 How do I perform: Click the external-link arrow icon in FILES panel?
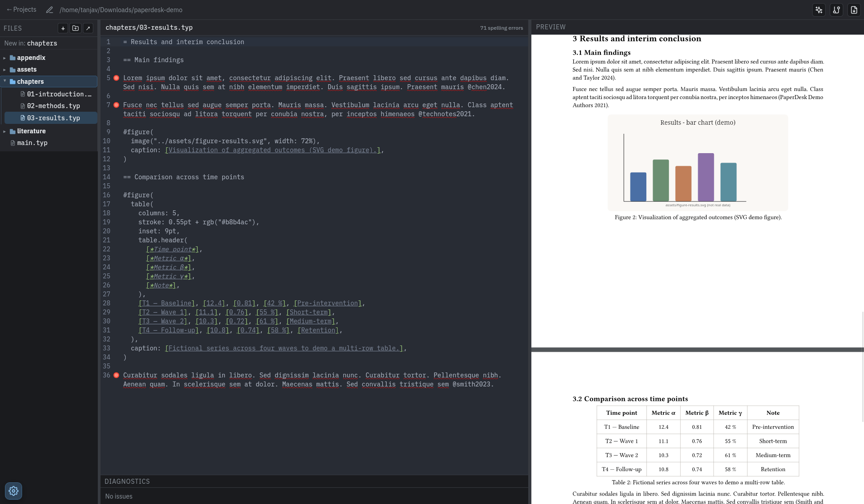88,28
